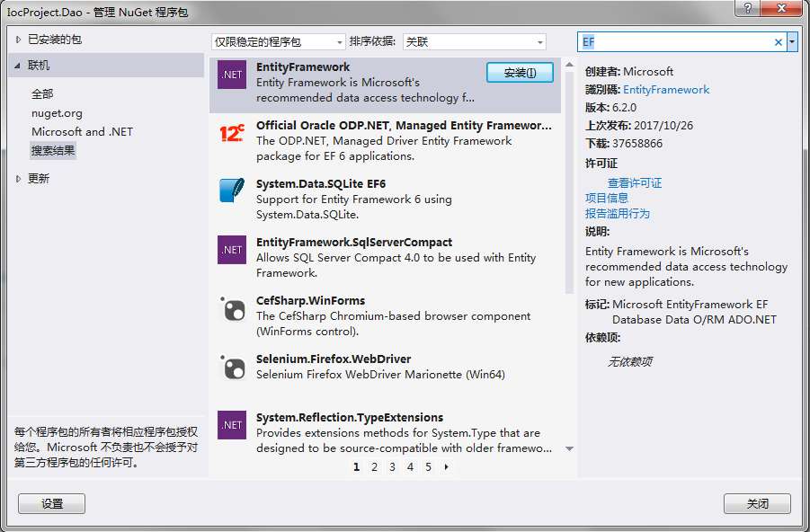Clear the EF search with the X icon
The image size is (810, 532).
coord(778,42)
